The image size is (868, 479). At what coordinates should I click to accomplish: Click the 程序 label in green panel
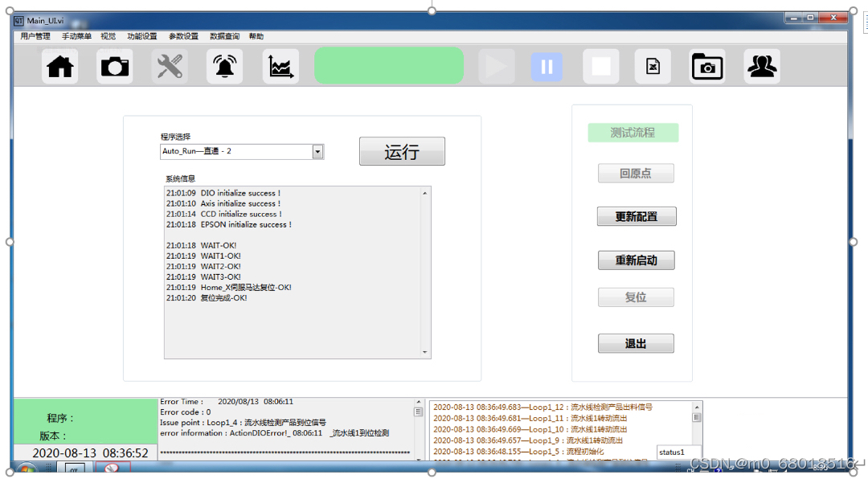pyautogui.click(x=60, y=418)
